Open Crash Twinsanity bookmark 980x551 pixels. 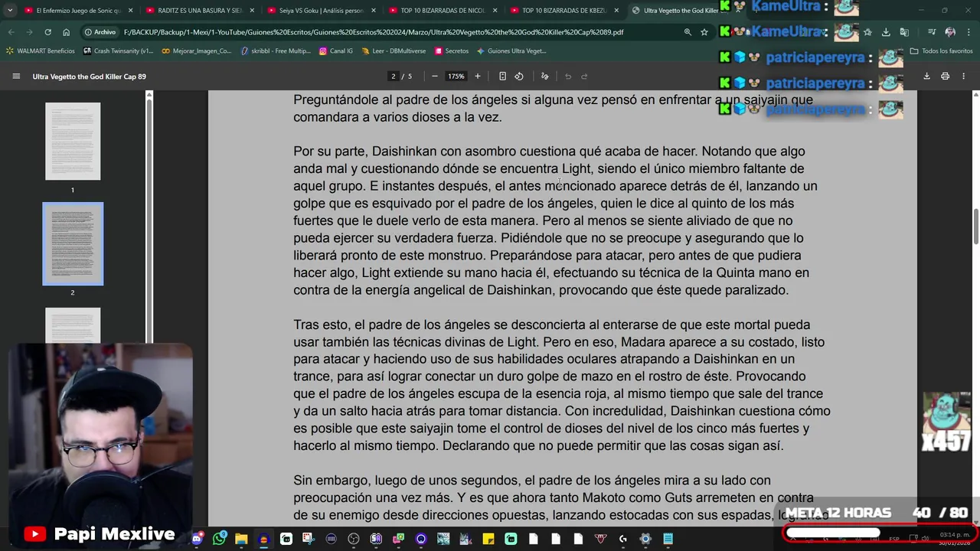point(119,51)
